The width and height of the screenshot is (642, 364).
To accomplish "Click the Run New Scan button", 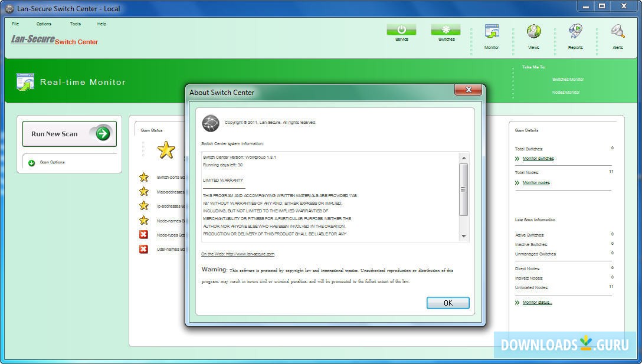I will [x=70, y=133].
